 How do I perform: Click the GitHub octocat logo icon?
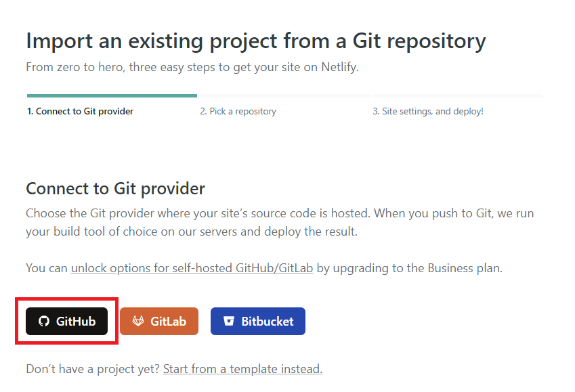click(44, 321)
